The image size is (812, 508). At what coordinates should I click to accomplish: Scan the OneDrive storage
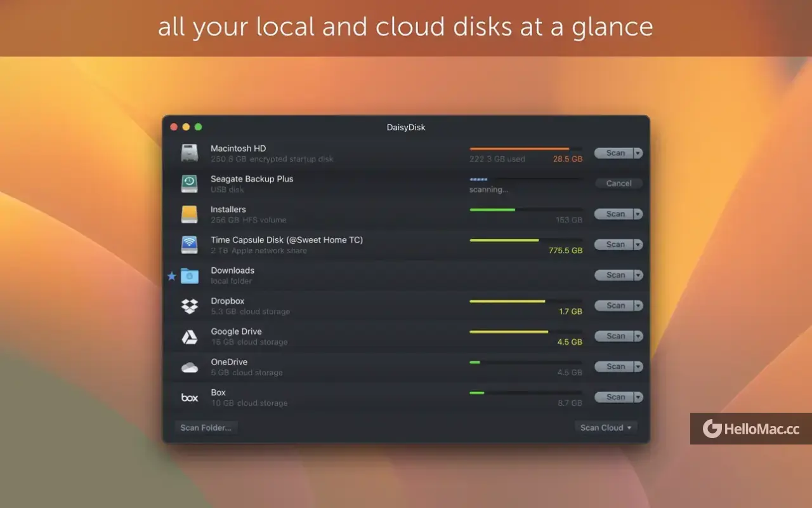(614, 366)
